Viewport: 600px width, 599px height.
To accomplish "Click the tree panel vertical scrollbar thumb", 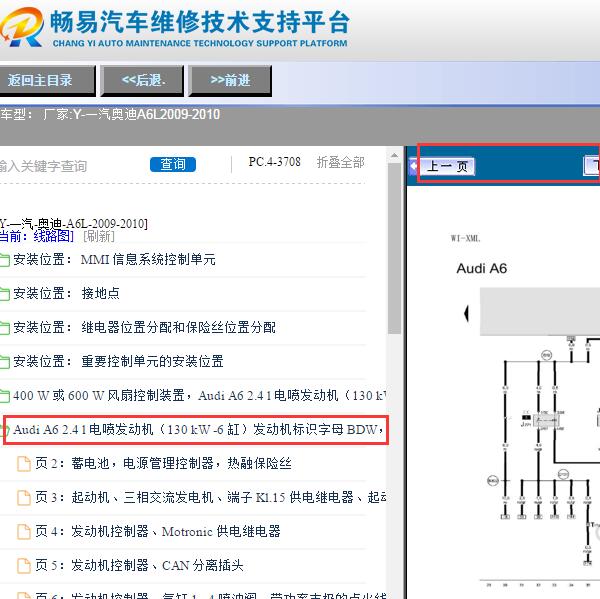I will (394, 249).
